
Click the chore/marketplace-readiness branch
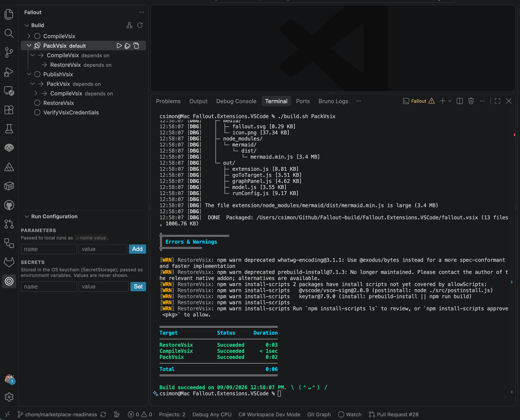point(57,415)
